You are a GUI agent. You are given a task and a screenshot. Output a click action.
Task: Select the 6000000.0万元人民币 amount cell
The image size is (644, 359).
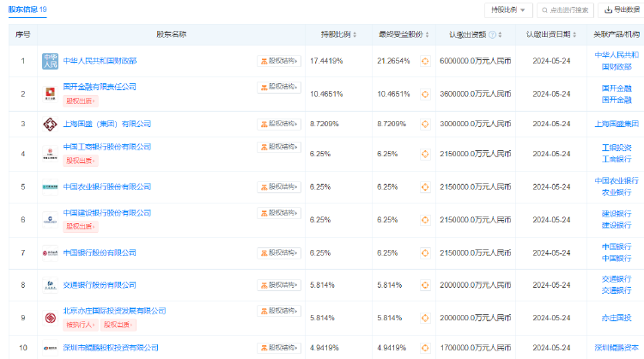pos(475,61)
